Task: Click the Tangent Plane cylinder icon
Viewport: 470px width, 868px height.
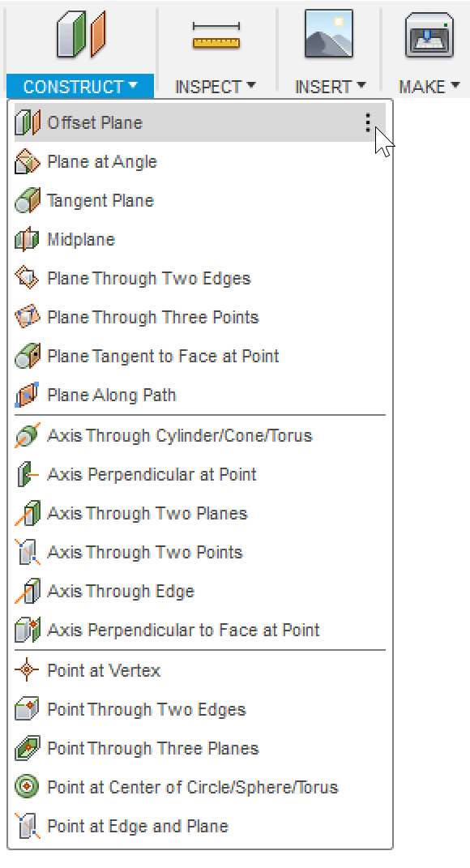Action: (27, 201)
